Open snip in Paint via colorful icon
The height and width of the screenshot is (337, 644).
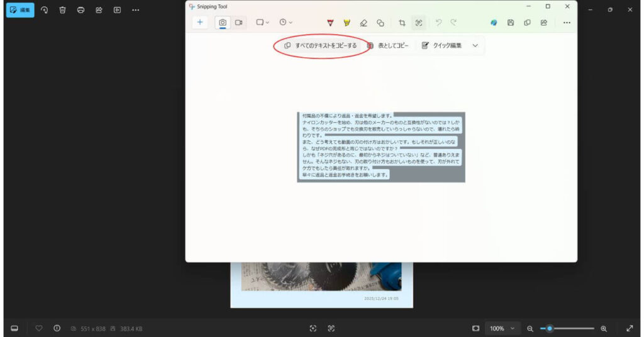(x=494, y=23)
